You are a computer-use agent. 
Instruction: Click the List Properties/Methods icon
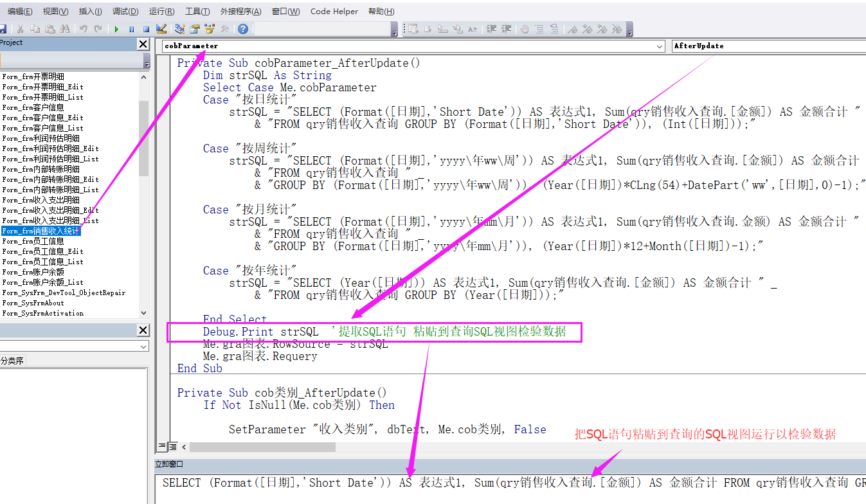(413, 29)
